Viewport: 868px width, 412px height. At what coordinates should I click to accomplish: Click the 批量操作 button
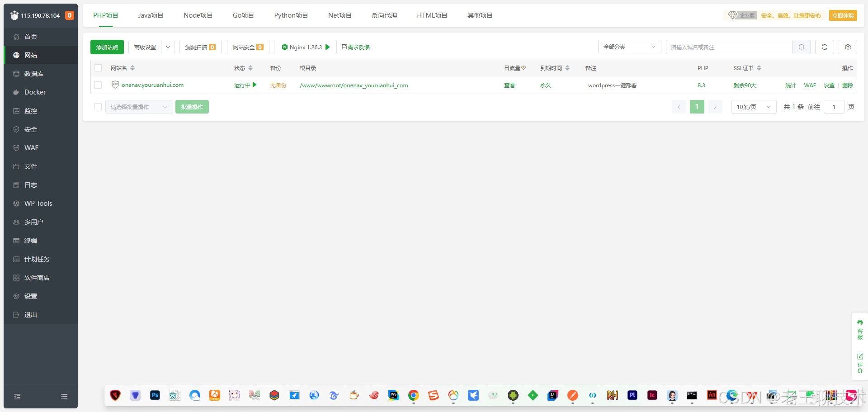click(x=192, y=107)
